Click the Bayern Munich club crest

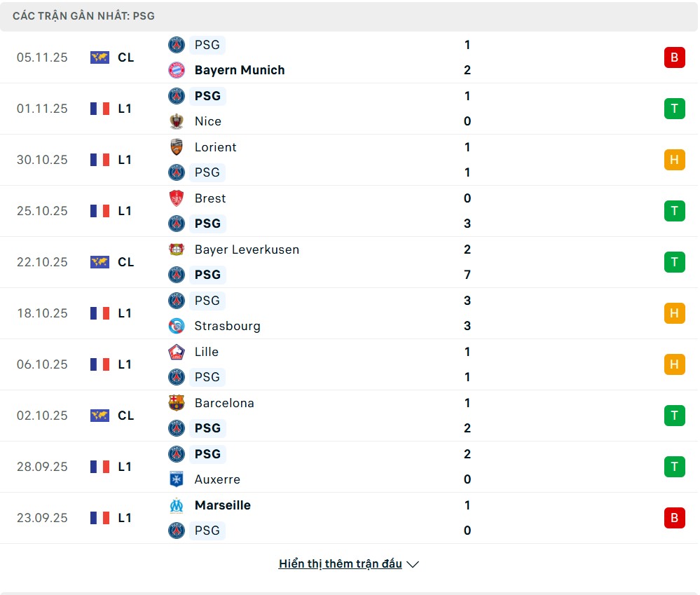(x=177, y=70)
